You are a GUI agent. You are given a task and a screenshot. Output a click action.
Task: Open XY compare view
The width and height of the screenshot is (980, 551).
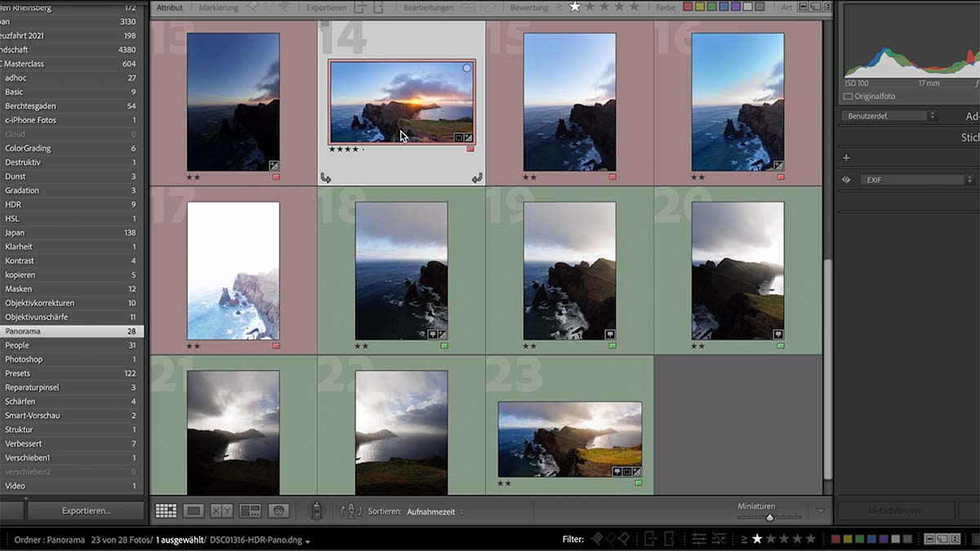[x=221, y=511]
